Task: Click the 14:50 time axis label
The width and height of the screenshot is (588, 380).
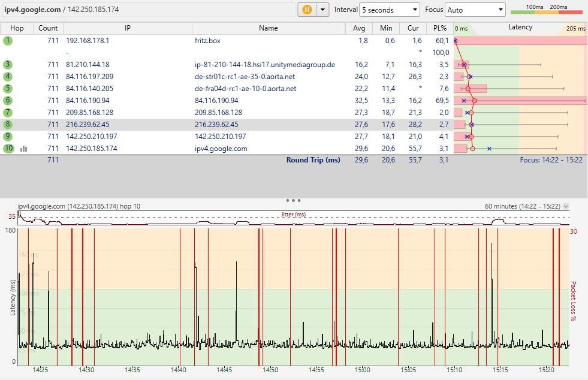Action: pos(270,370)
